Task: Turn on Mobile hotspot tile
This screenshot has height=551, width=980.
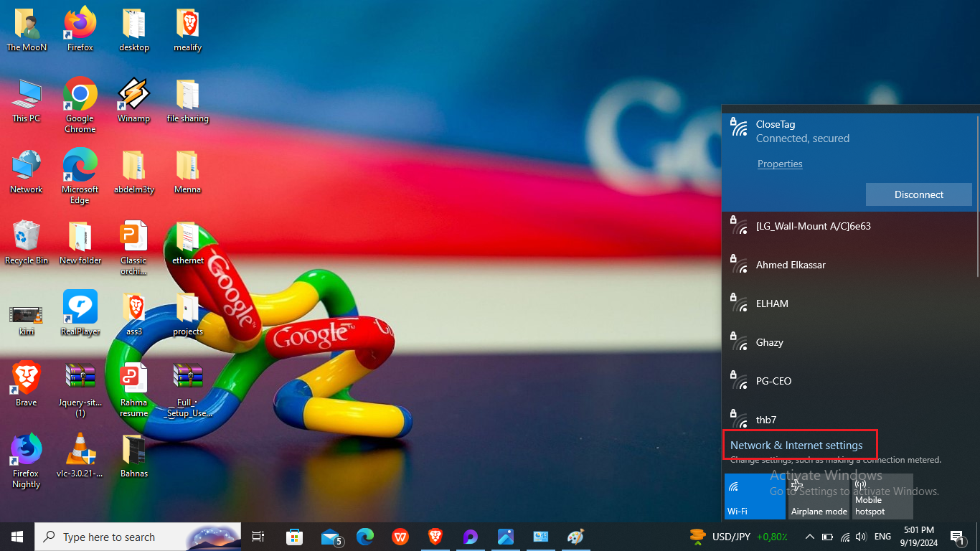Action: point(882,496)
